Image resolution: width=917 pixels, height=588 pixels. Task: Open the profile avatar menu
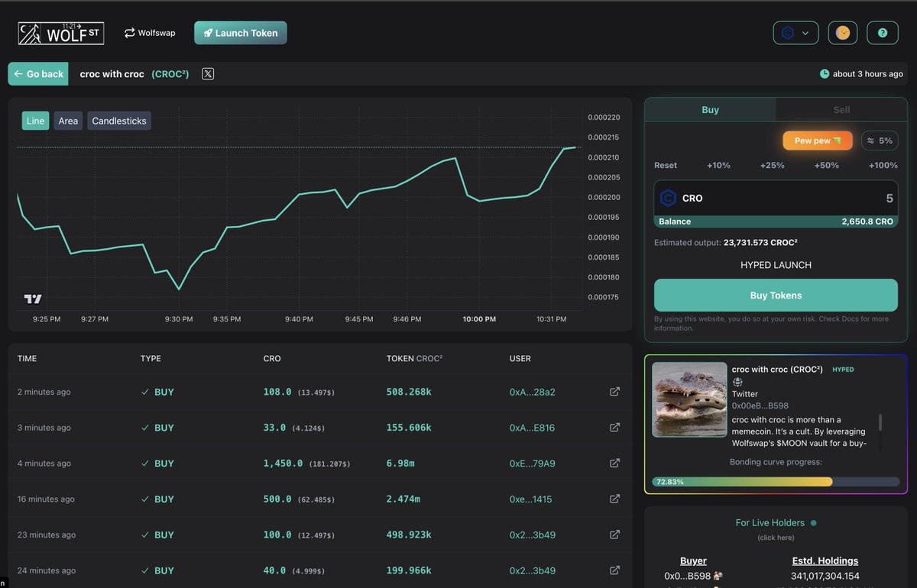pos(843,33)
